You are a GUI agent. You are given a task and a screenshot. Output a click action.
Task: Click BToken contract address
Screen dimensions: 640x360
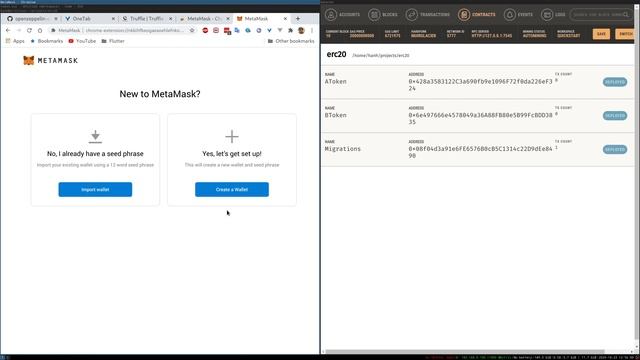point(480,118)
